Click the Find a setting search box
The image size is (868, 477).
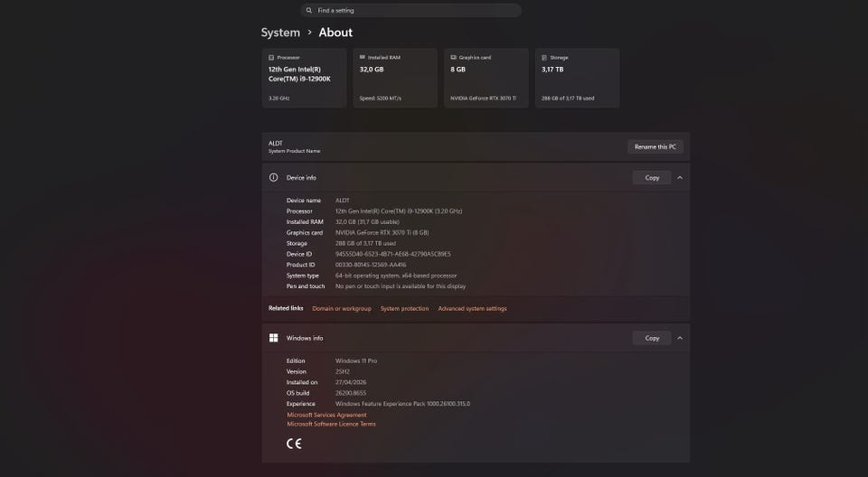(x=410, y=11)
